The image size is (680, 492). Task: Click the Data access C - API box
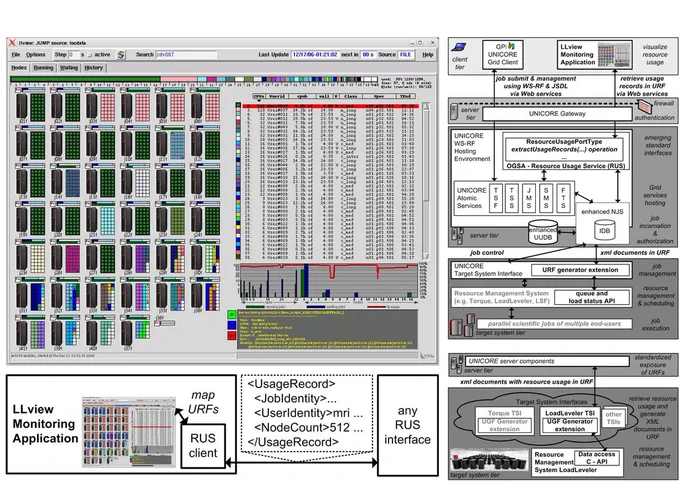pyautogui.click(x=596, y=458)
